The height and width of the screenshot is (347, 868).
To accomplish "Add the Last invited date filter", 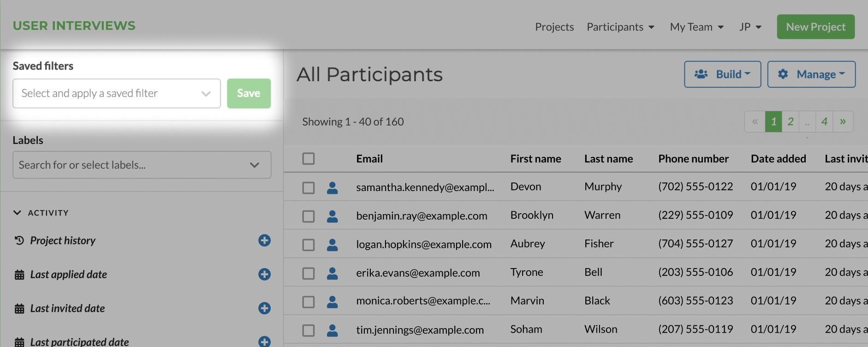I will click(264, 308).
